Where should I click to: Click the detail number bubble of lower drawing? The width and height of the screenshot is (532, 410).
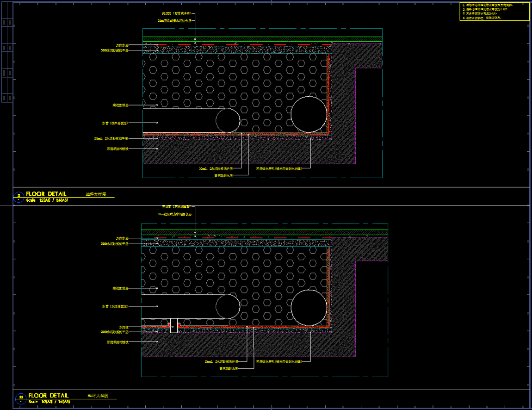tap(20, 398)
